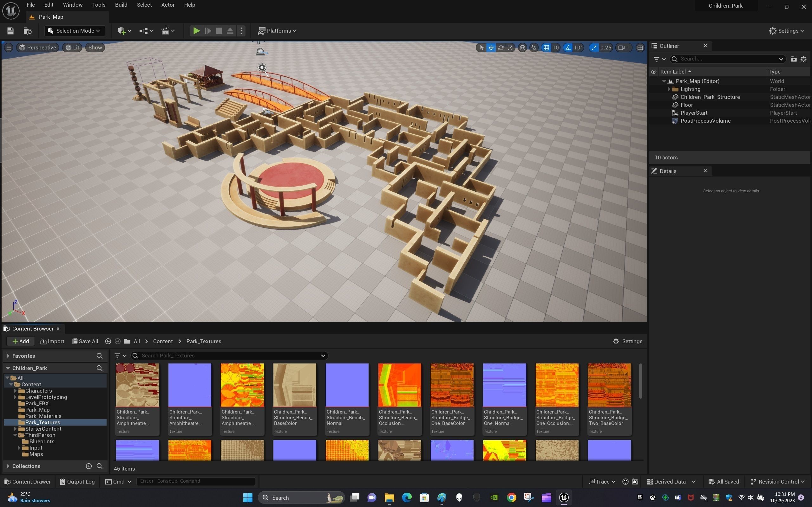The width and height of the screenshot is (812, 507).
Task: Select the scale transform tool icon
Action: coord(510,48)
